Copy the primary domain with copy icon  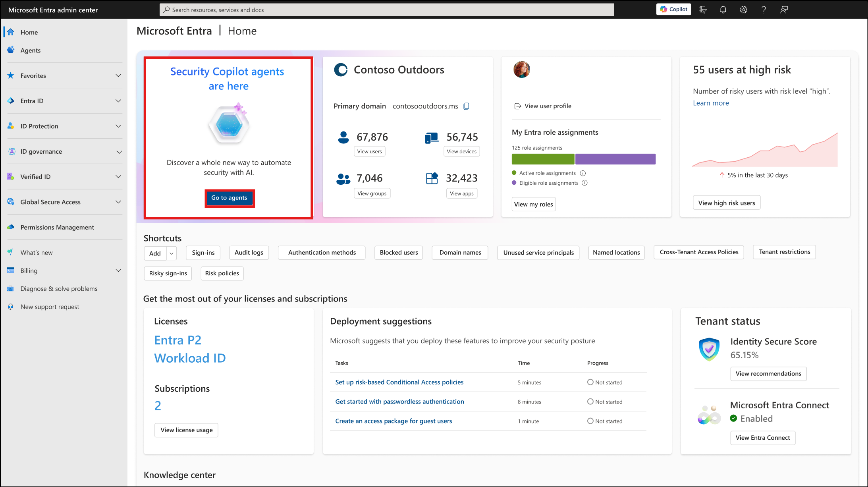click(467, 106)
